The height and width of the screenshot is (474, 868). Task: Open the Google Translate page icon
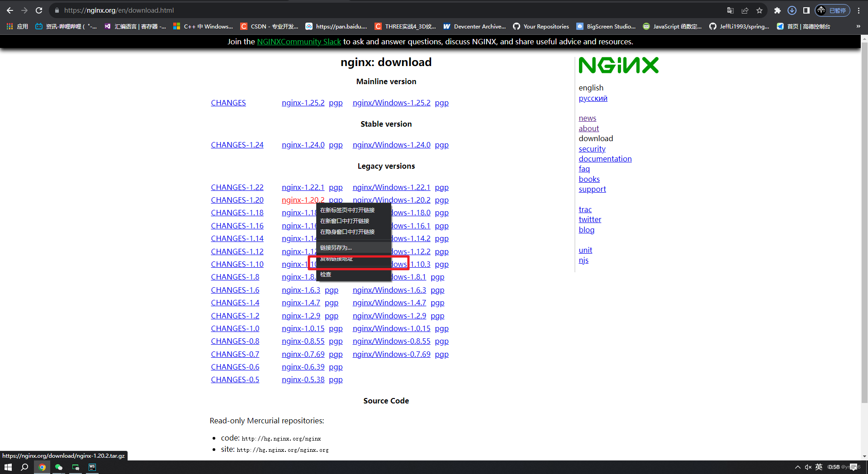[x=730, y=10]
